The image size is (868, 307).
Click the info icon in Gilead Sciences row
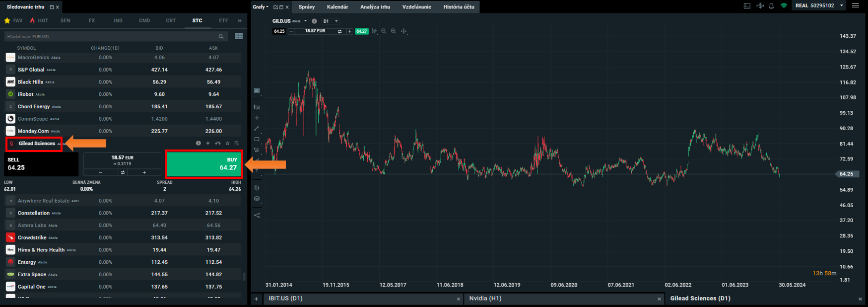click(198, 143)
